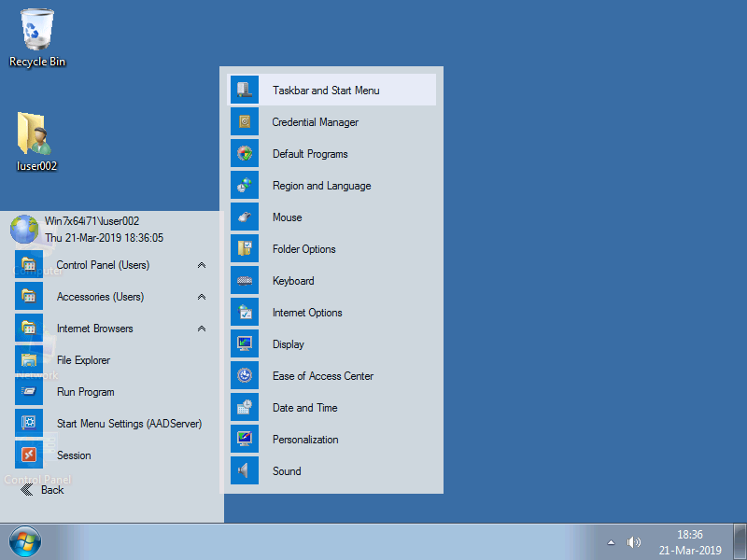Collapse the Control Panel (Users) chevron
747x560 pixels.
coord(202,266)
